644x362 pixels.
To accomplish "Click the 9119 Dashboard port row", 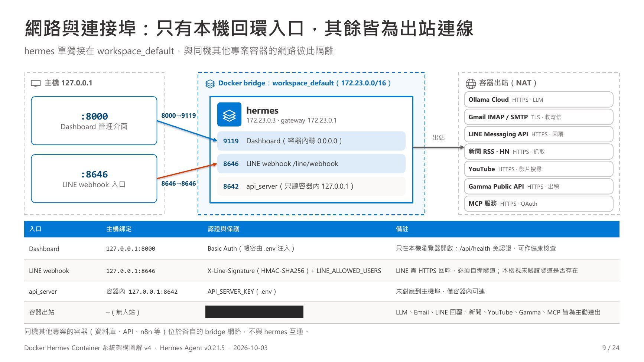I will coord(311,141).
